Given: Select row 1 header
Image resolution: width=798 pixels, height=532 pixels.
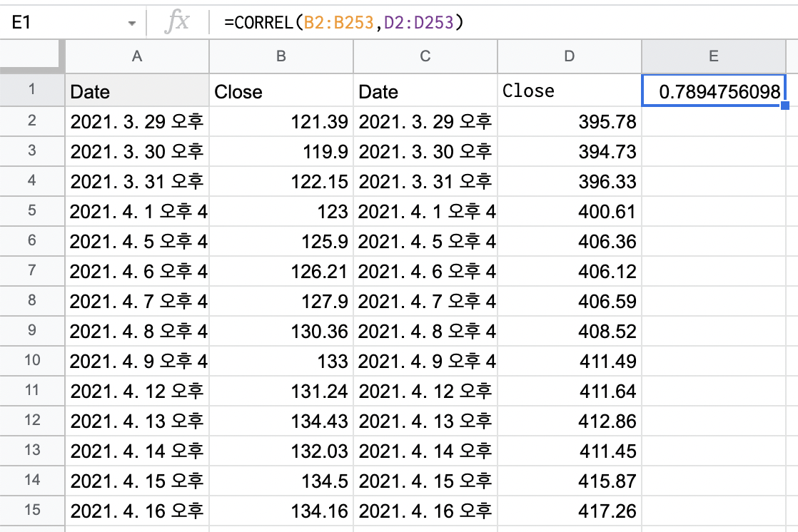Looking at the screenshot, I should tap(32, 90).
